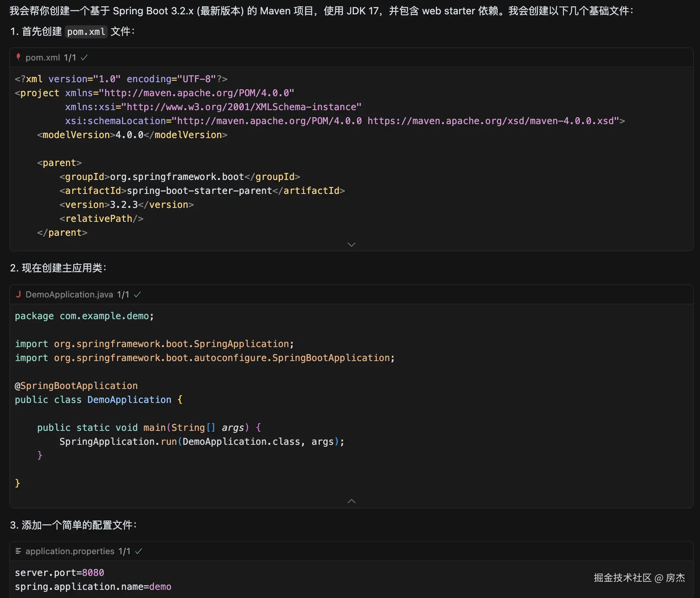Click the import SpringBootApplication autoconfigure line
This screenshot has width=700, height=598.
(x=205, y=358)
